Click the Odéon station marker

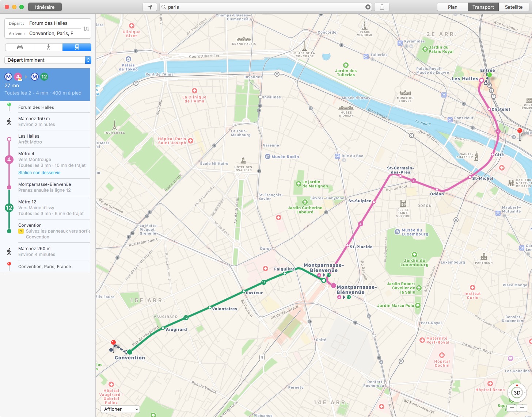(437, 190)
